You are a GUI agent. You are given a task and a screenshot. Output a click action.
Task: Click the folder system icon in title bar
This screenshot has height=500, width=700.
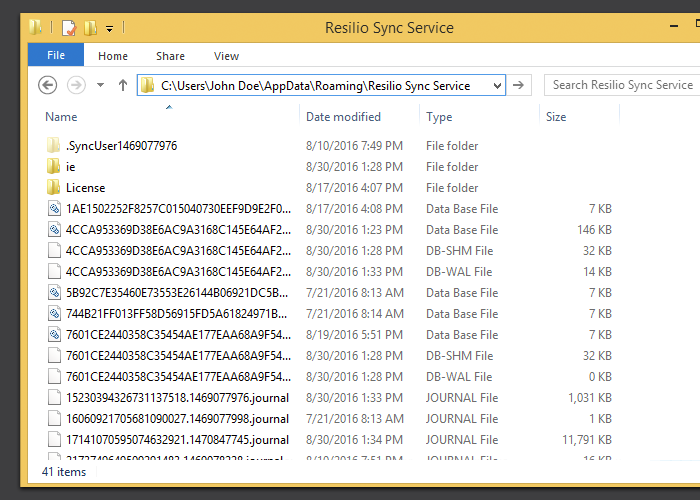[35, 27]
